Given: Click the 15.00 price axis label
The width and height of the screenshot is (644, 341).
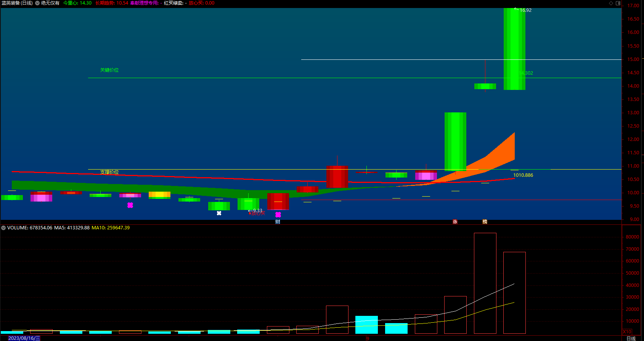Looking at the screenshot, I should pos(633,59).
